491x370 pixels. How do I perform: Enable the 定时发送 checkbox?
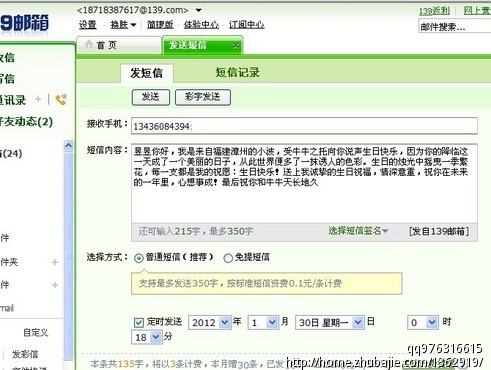pyautogui.click(x=138, y=322)
